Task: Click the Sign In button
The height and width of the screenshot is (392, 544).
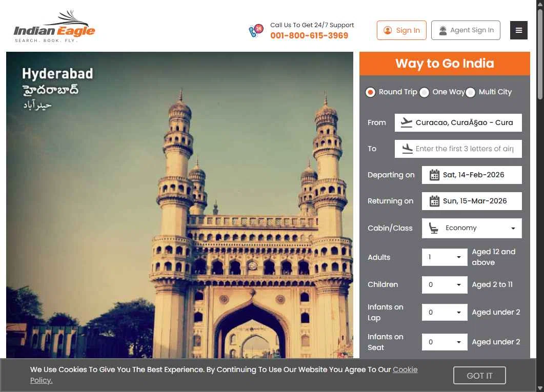Action: [401, 30]
